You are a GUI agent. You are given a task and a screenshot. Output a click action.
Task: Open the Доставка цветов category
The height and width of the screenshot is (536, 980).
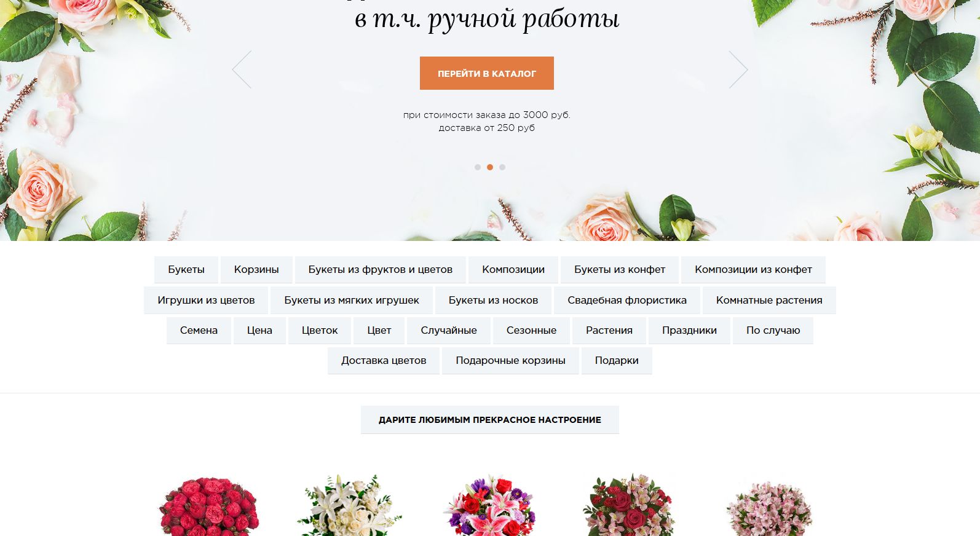(x=384, y=361)
